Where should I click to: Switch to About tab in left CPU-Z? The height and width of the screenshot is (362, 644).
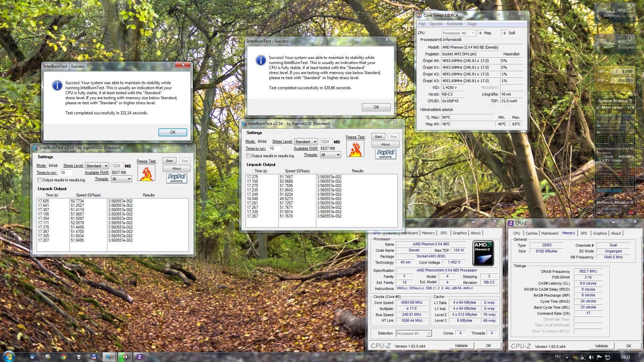click(475, 233)
